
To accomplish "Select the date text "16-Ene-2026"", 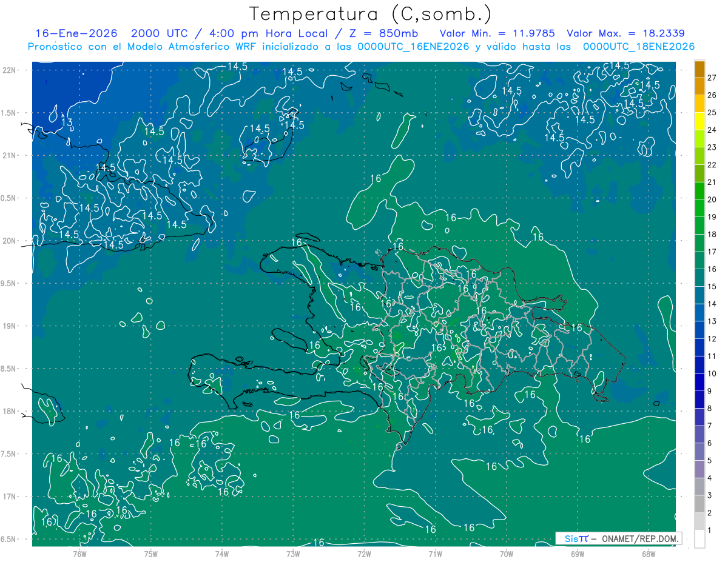I will point(76,33).
